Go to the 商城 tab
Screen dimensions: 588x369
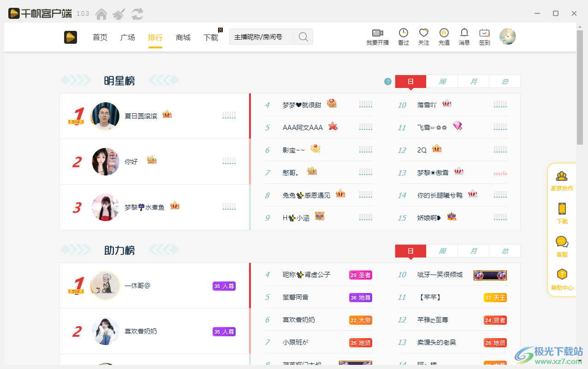tap(183, 37)
